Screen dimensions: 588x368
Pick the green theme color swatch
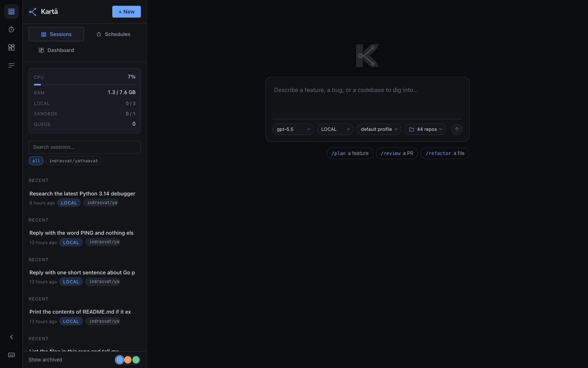pyautogui.click(x=136, y=360)
